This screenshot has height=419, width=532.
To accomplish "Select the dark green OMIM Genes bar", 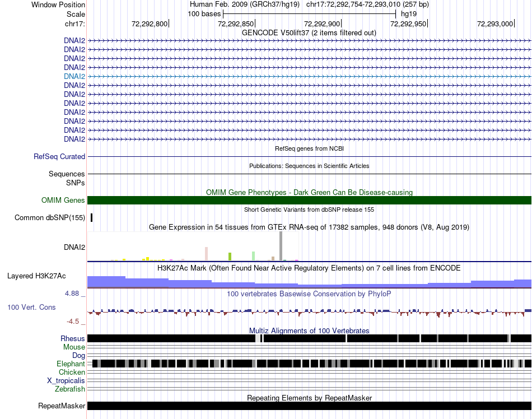I will pyautogui.click(x=309, y=200).
